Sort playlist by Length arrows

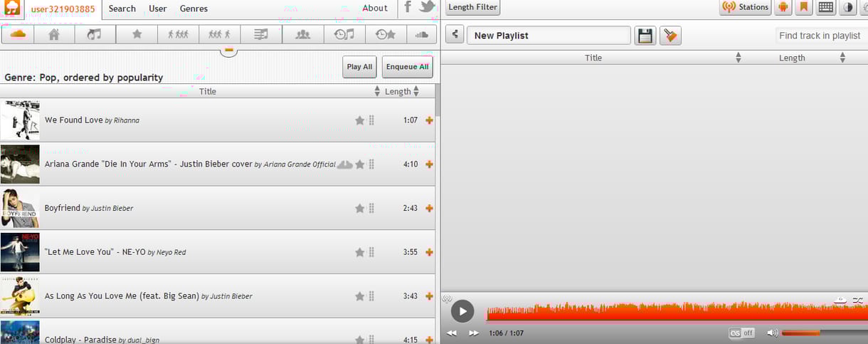coord(842,58)
